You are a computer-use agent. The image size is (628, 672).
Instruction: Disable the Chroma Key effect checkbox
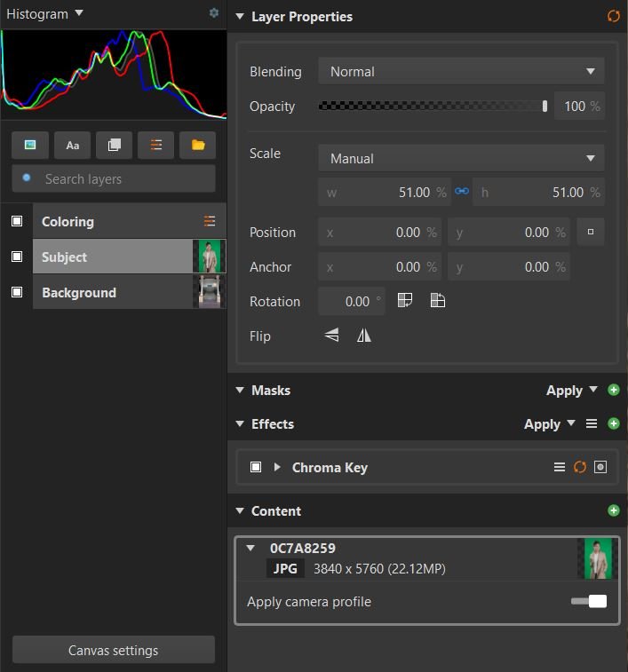click(x=256, y=467)
